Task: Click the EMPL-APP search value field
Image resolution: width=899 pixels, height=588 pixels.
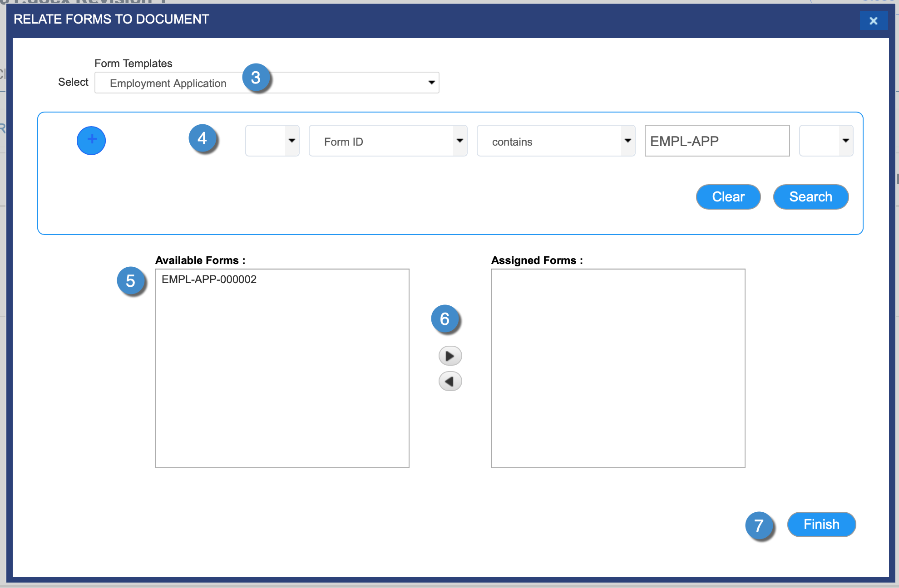Action: pos(717,141)
